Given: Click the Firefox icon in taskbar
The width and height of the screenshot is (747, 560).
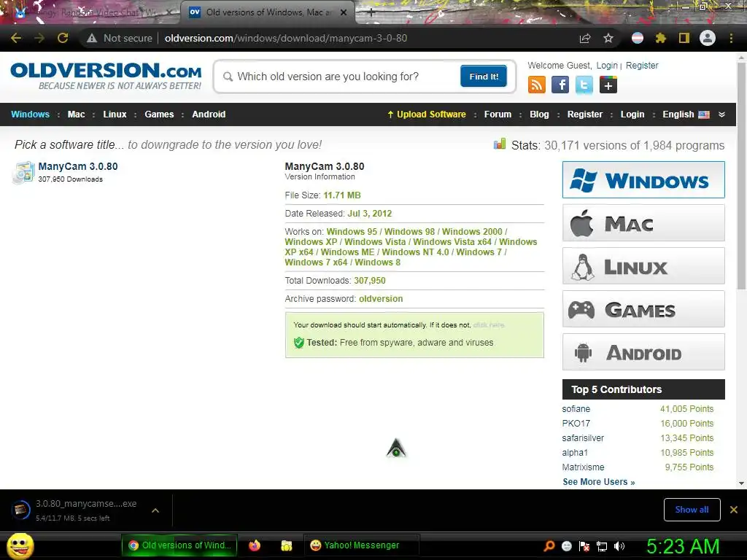Looking at the screenshot, I should click(255, 545).
